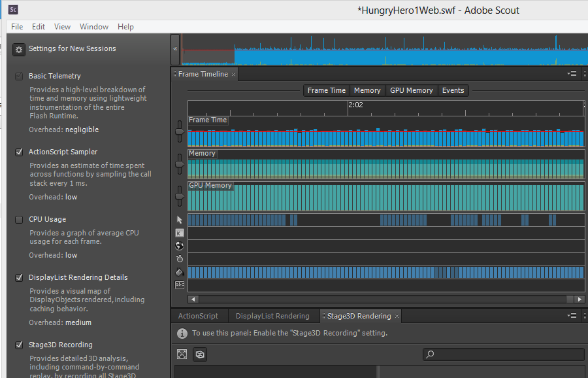Click the timeline scroll right arrow
The height and width of the screenshot is (378, 588).
[x=580, y=299]
